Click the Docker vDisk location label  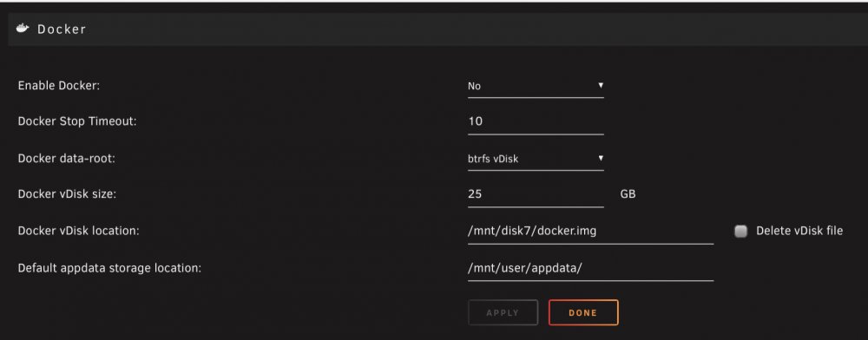78,231
